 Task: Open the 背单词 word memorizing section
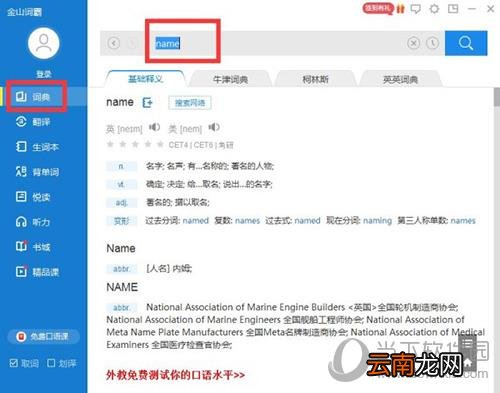(x=37, y=172)
